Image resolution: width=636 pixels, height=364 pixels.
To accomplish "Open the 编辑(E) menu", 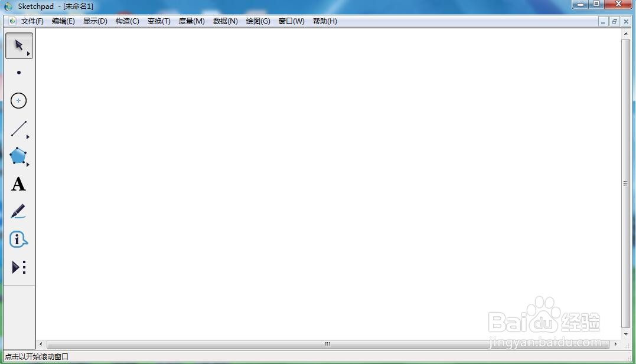I will tap(63, 21).
